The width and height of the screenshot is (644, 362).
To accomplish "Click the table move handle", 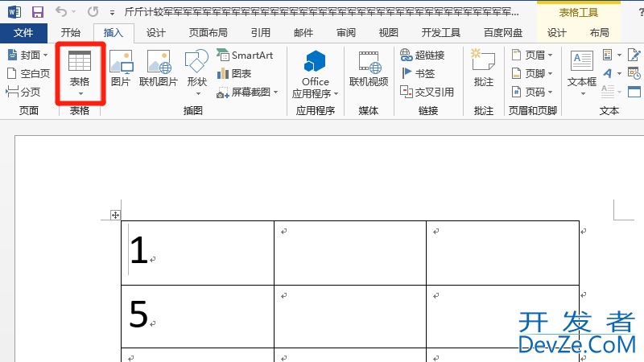I will click(x=115, y=215).
